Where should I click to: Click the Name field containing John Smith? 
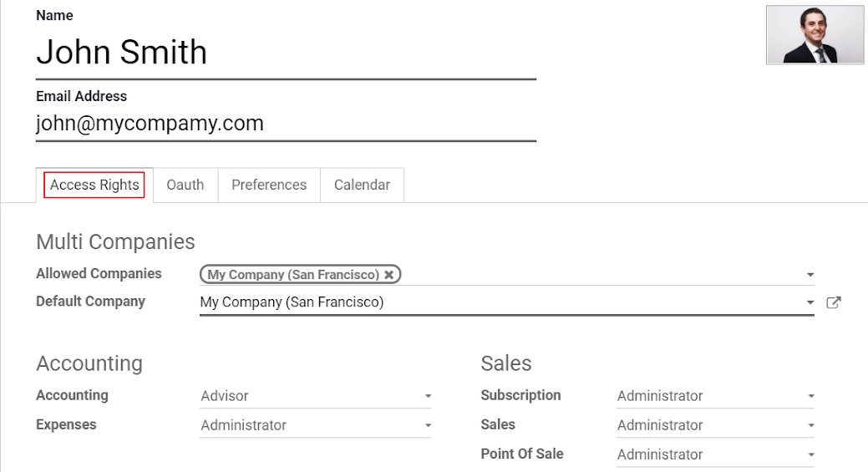(x=284, y=53)
